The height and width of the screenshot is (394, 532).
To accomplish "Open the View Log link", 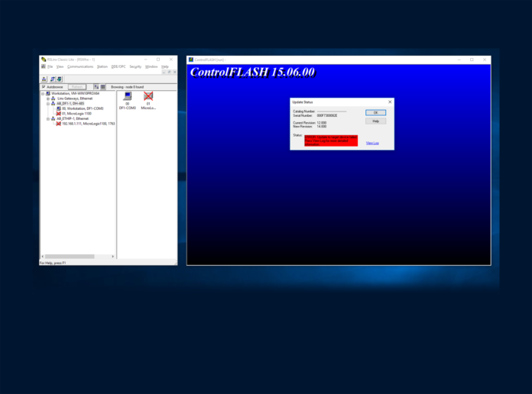I will [372, 143].
